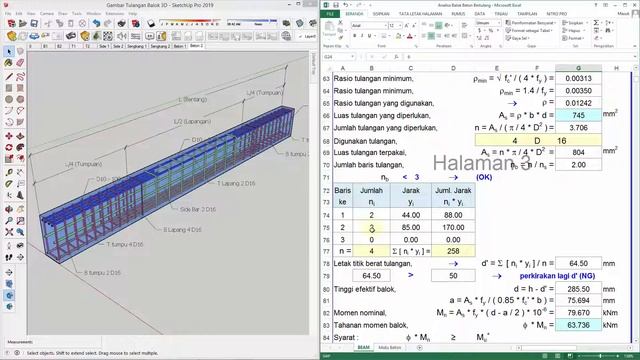640x360 pixels.
Task: Select the Scale tool
Action: point(9,159)
